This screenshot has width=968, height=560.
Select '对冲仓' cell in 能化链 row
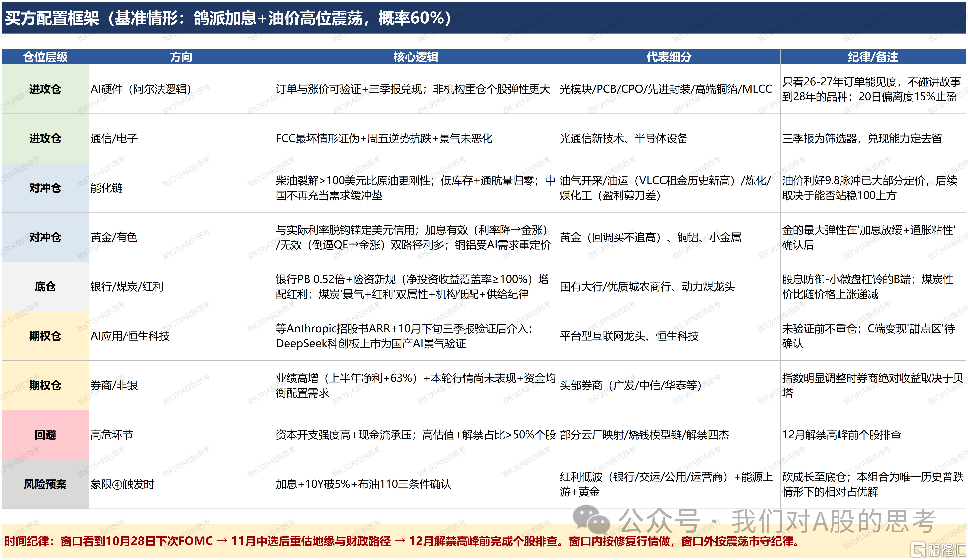click(45, 188)
